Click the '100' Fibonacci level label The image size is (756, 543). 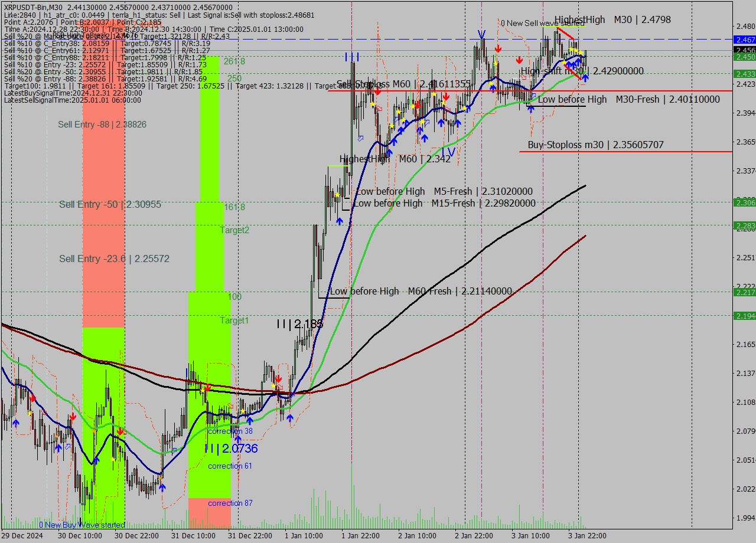click(x=234, y=297)
